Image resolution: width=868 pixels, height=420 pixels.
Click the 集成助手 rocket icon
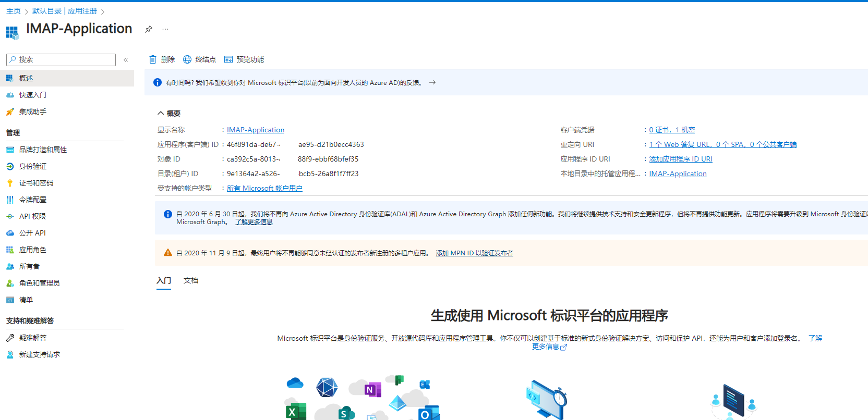pyautogui.click(x=10, y=112)
